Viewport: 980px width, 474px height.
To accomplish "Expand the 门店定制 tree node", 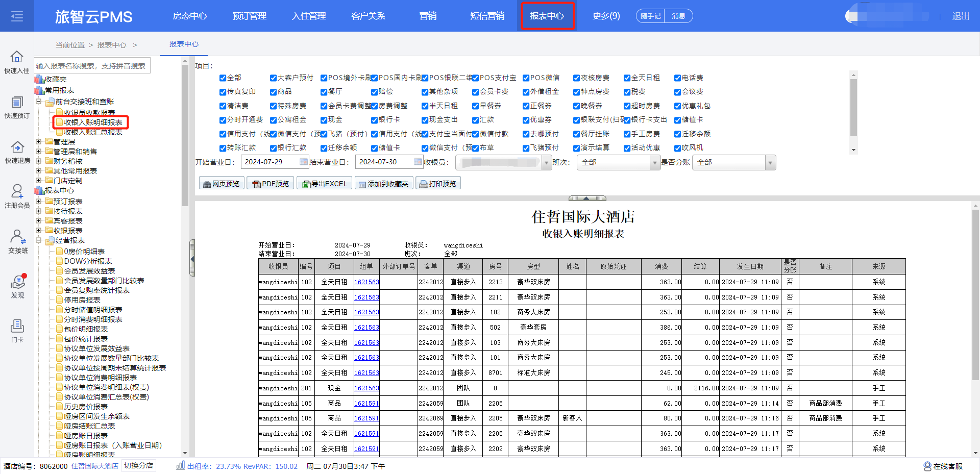I will 38,180.
